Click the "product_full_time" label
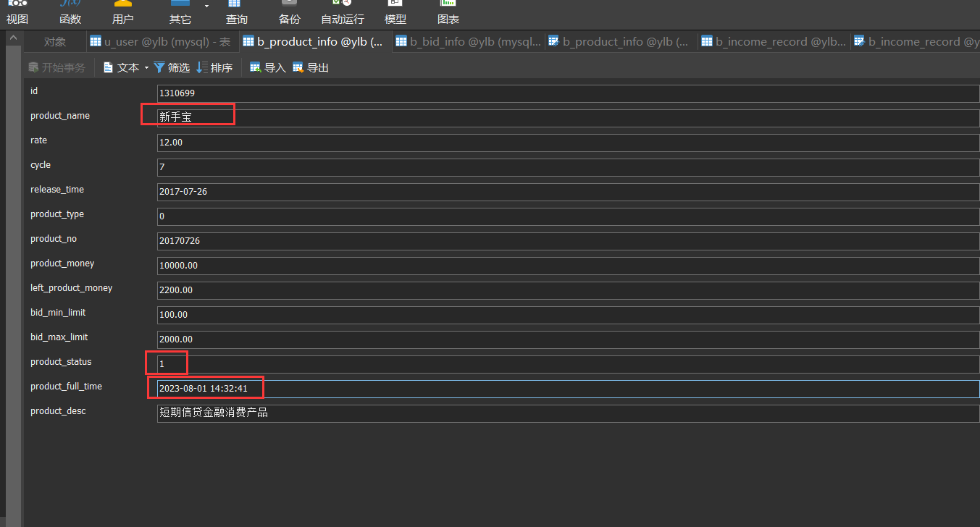This screenshot has height=527, width=980. tap(66, 387)
